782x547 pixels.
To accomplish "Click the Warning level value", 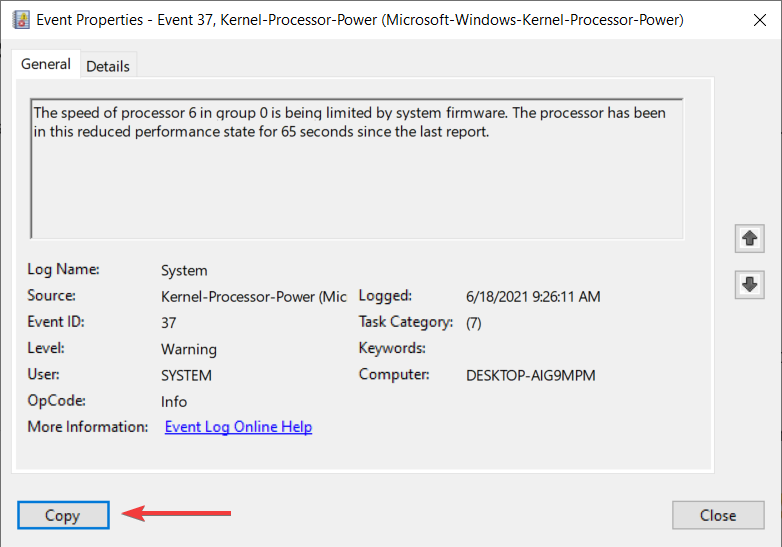I will 189,349.
